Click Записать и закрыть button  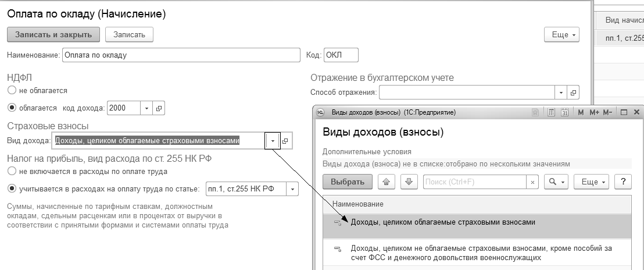(x=53, y=34)
